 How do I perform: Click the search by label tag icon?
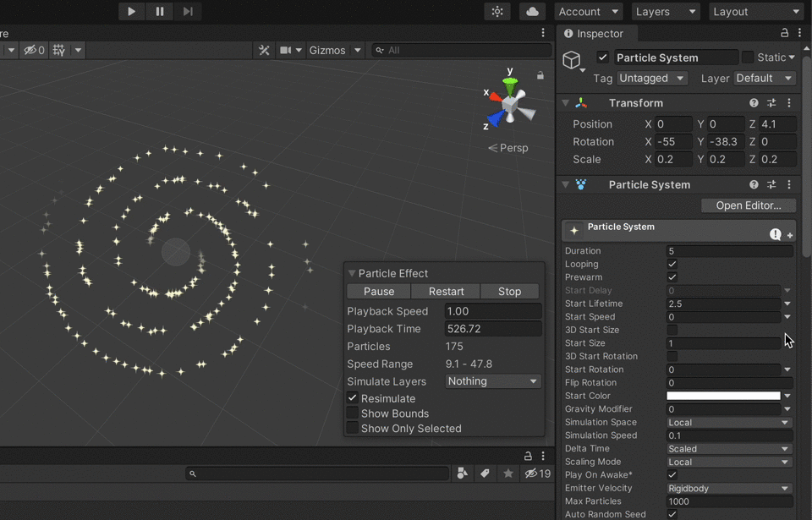tap(486, 473)
